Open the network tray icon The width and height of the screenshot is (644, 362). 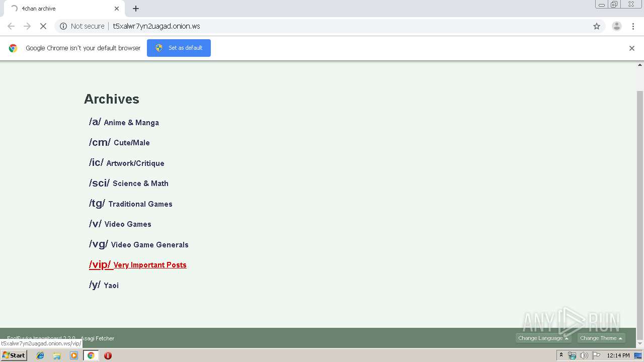pos(572,355)
